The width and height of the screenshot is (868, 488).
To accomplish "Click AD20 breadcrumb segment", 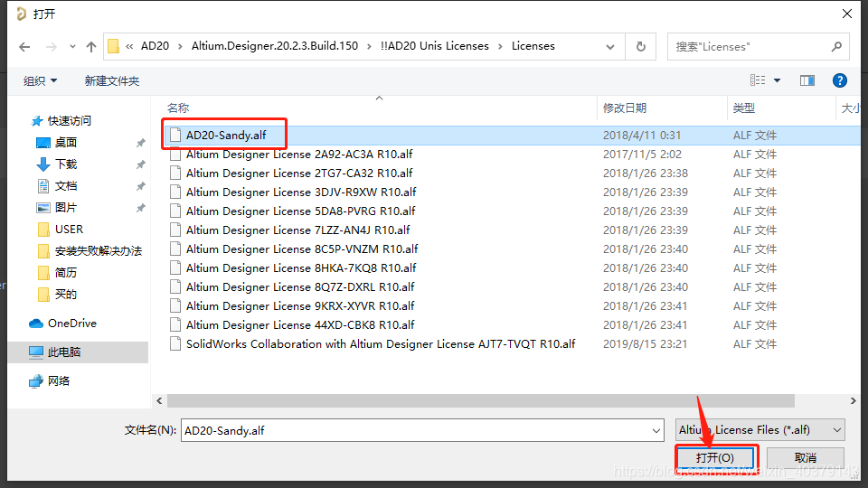I will pyautogui.click(x=155, y=46).
